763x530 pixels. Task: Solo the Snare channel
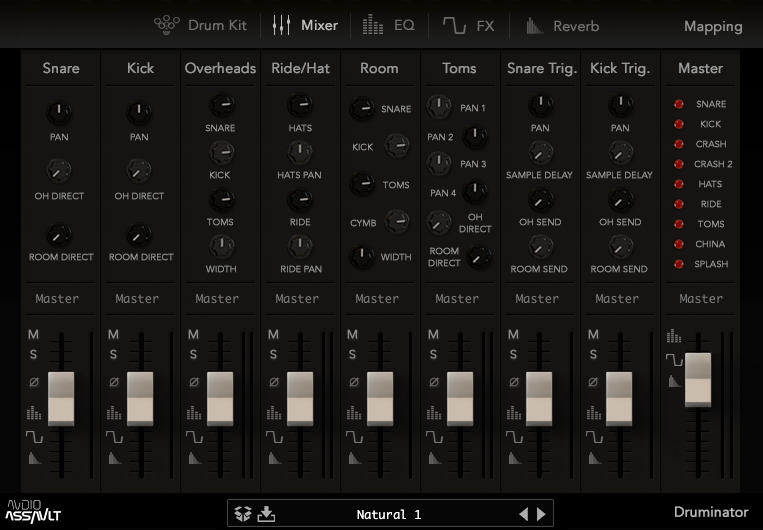[33, 354]
